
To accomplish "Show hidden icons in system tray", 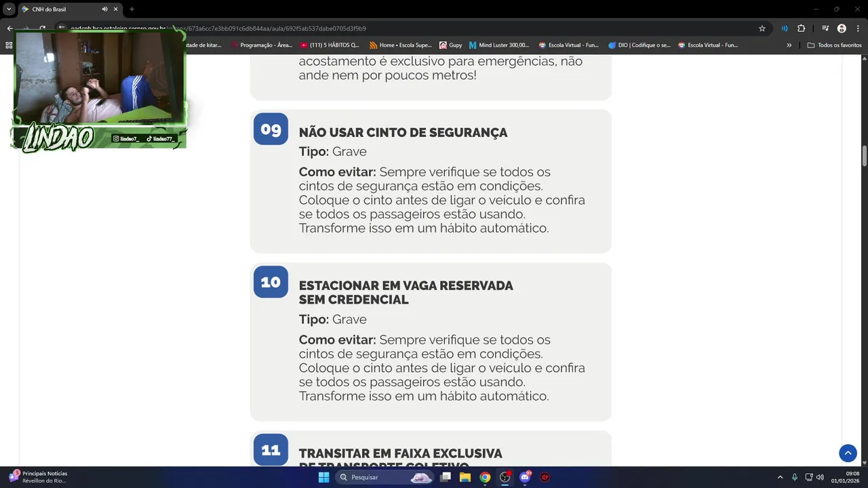I will [780, 477].
